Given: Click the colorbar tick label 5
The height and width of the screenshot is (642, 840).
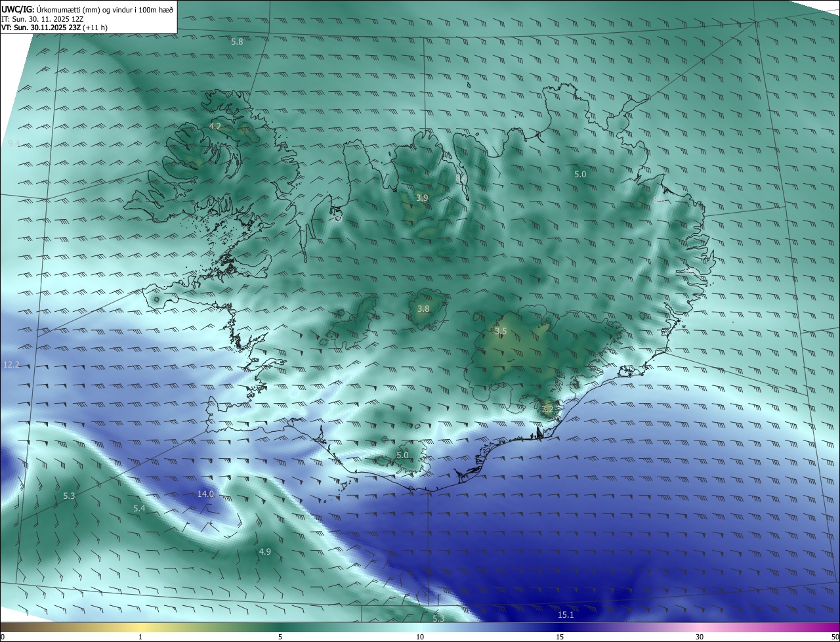Looking at the screenshot, I should [280, 637].
